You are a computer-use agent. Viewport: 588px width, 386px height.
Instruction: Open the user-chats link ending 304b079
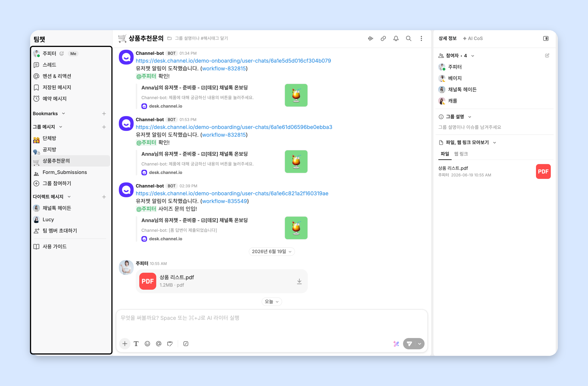(233, 61)
